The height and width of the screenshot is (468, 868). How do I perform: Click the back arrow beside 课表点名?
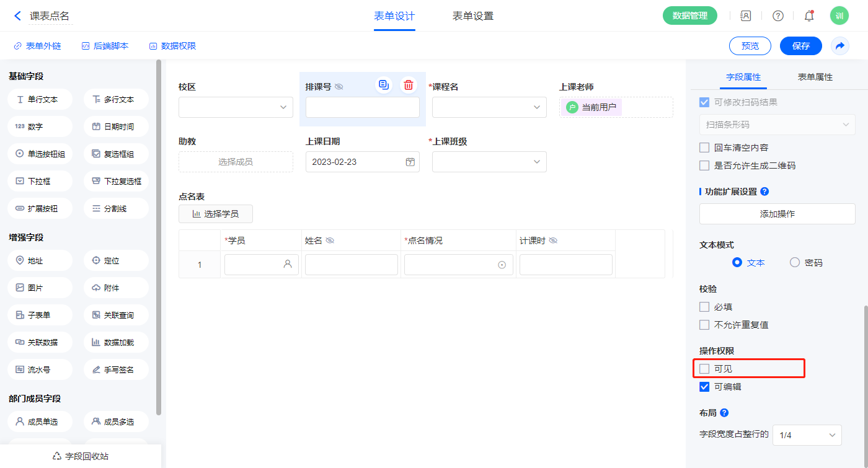18,16
